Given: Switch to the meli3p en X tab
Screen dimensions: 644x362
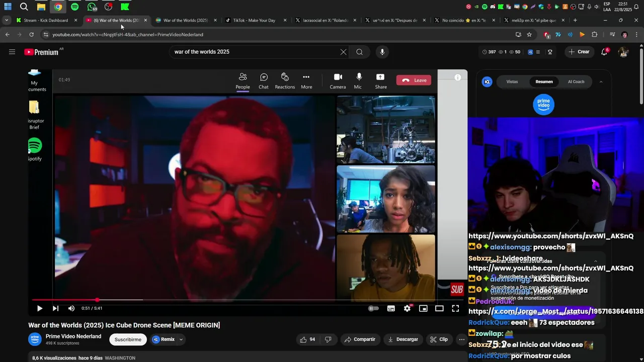Looking at the screenshot, I should (534, 20).
